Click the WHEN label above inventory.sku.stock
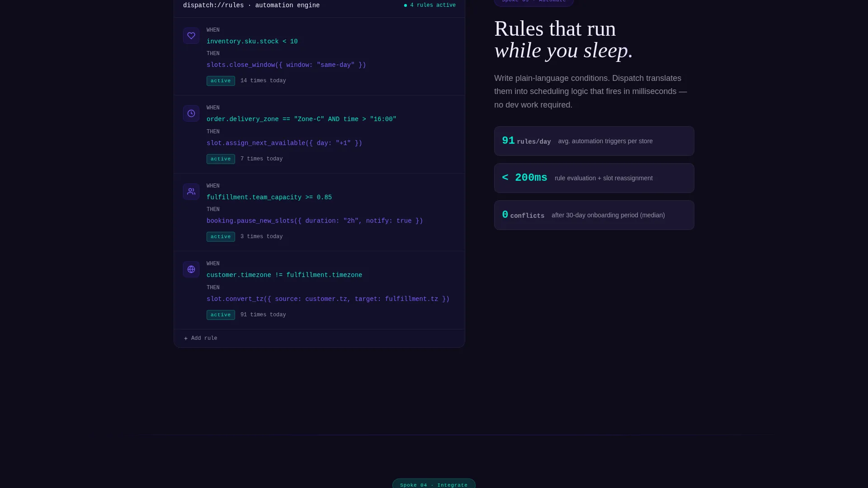The image size is (868, 488). [x=213, y=30]
